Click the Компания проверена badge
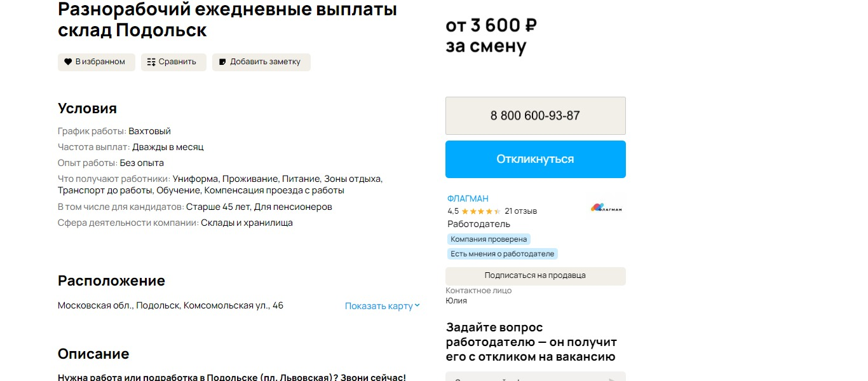 pos(489,239)
